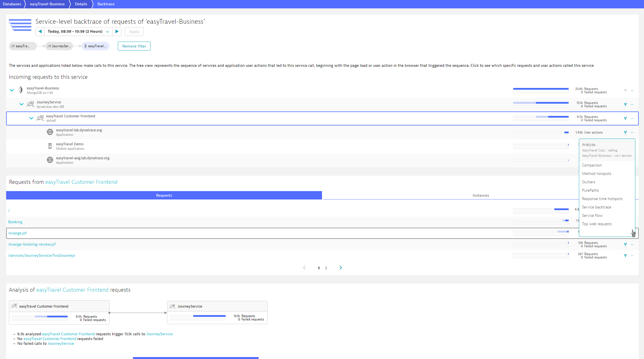Open more options for easyTravel-Business row

tap(632, 91)
